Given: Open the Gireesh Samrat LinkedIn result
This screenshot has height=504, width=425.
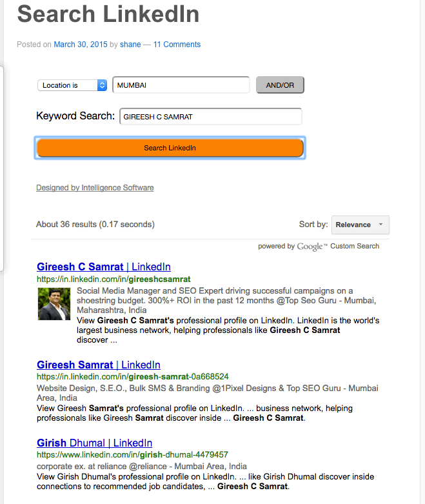Looking at the screenshot, I should tap(98, 365).
